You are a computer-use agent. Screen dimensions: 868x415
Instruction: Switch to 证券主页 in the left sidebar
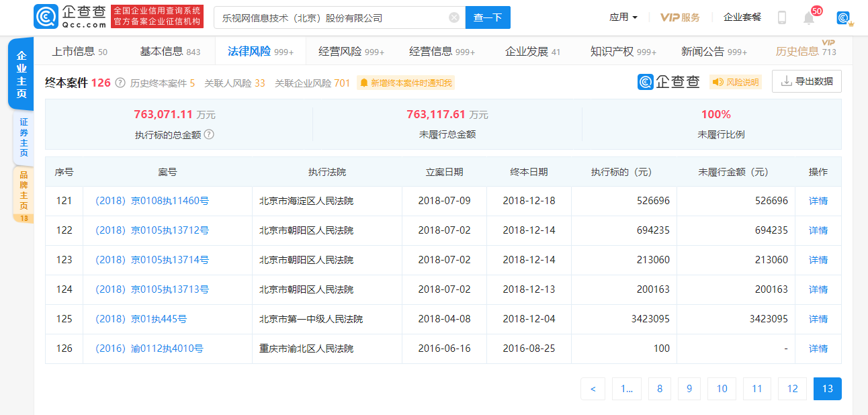(22, 134)
